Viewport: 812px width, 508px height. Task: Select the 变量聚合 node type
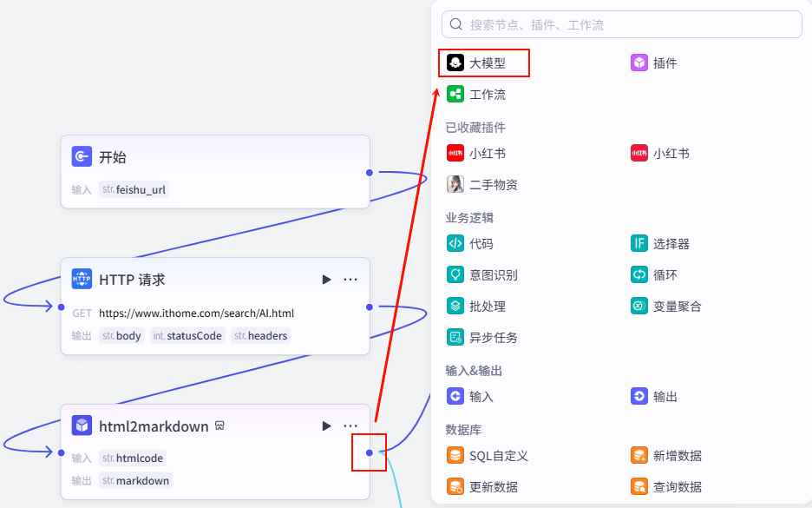pos(666,306)
